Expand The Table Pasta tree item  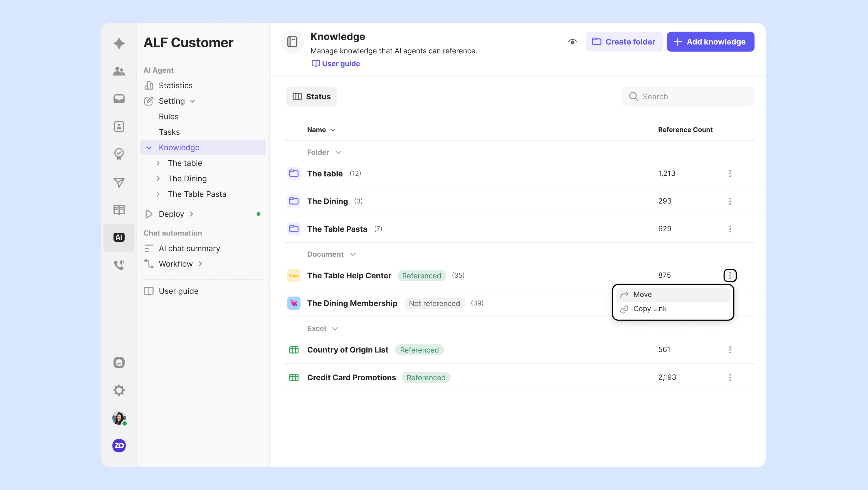click(x=158, y=194)
